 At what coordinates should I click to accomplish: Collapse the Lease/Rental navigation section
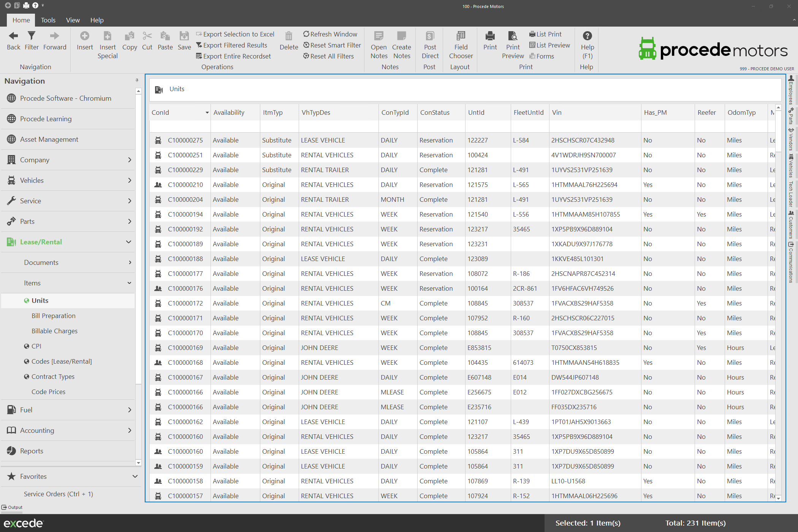tap(129, 242)
